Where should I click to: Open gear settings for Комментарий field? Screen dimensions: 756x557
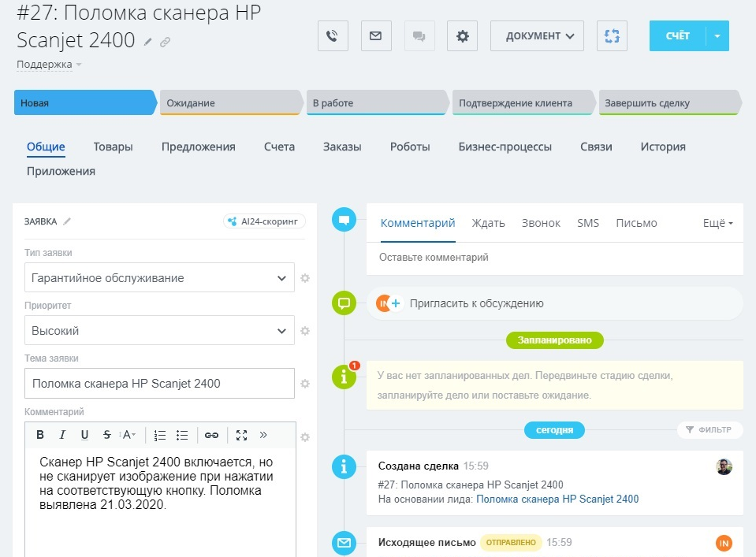pos(305,437)
